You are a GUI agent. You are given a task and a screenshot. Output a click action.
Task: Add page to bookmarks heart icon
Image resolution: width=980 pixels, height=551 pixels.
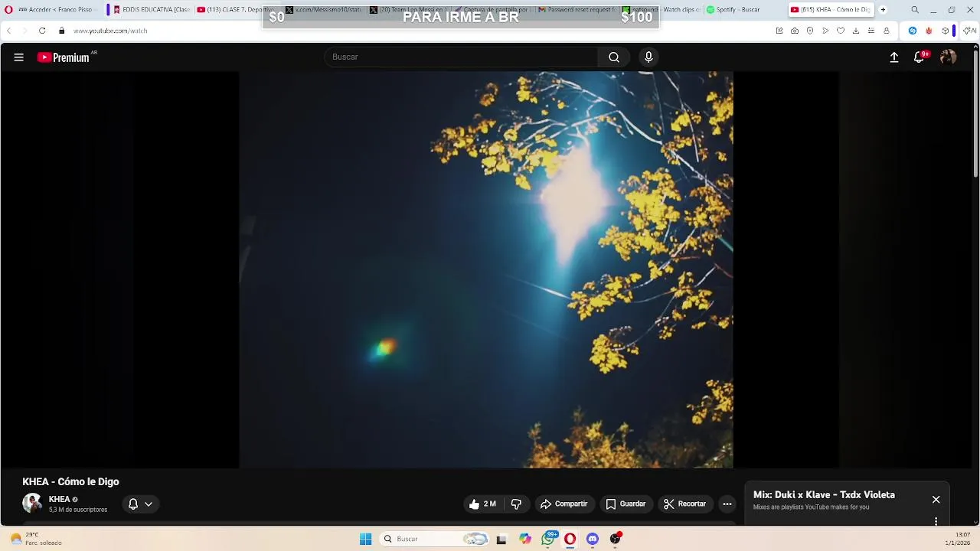tap(841, 31)
